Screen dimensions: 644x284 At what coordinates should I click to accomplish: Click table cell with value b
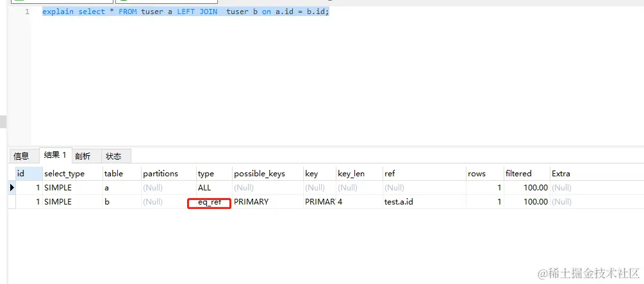click(122, 202)
